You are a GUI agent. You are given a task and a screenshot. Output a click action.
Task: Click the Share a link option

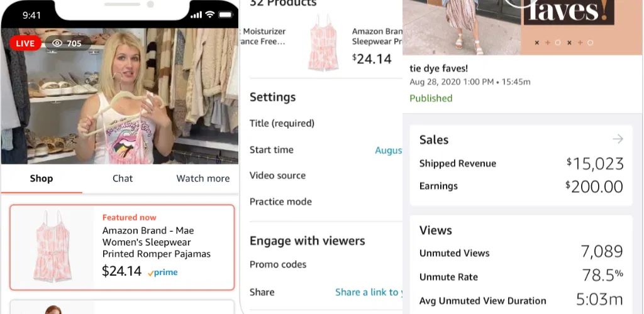(369, 292)
